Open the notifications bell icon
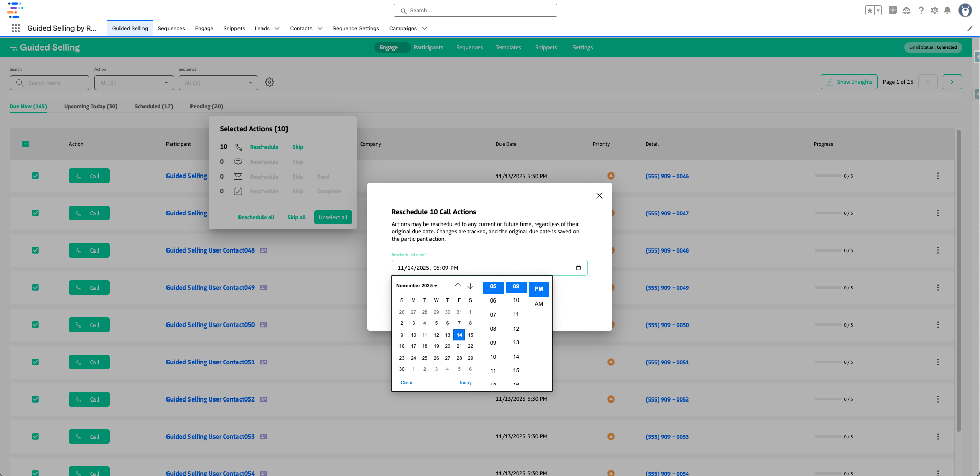Viewport: 980px width, 476px height. tap(947, 10)
